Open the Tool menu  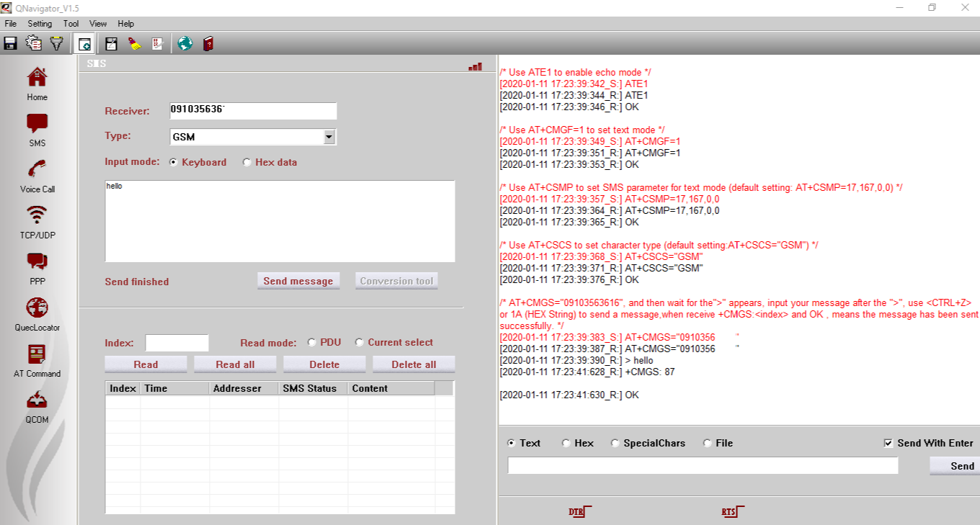[71, 24]
